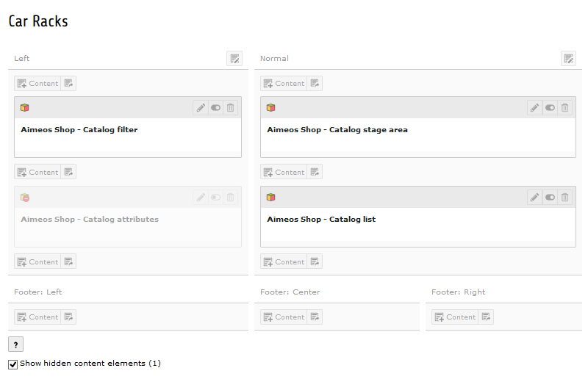Delete the Catalog stage area element
Screen dimensions: 588x379
(x=564, y=108)
